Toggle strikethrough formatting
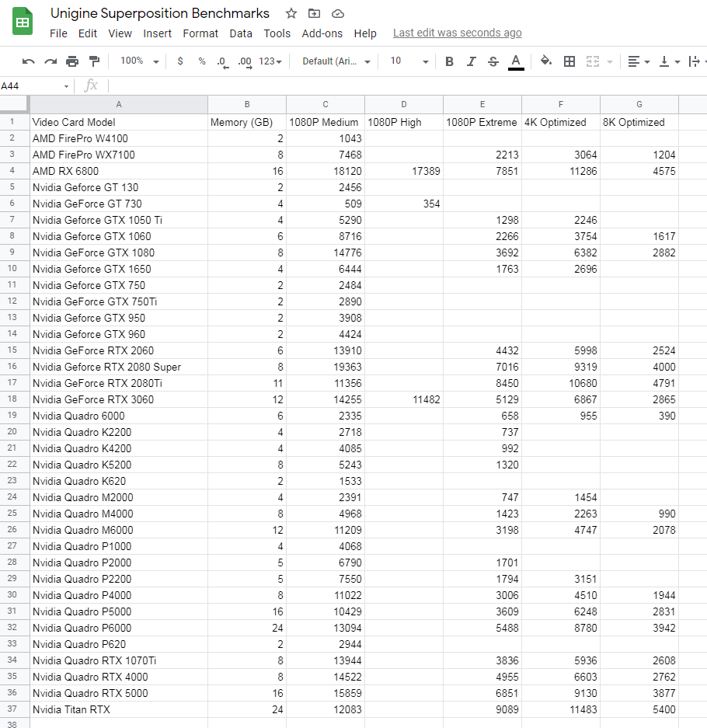Image resolution: width=707 pixels, height=728 pixels. (x=493, y=61)
